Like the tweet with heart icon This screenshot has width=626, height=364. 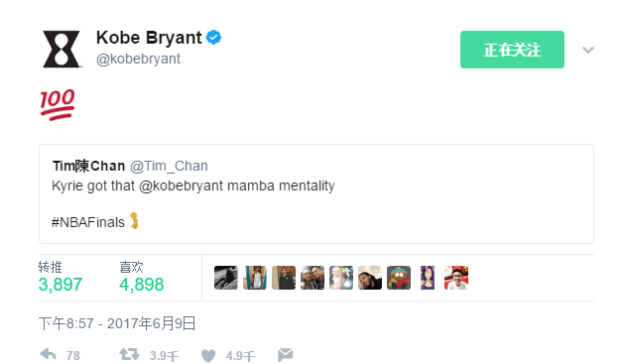coord(208,355)
